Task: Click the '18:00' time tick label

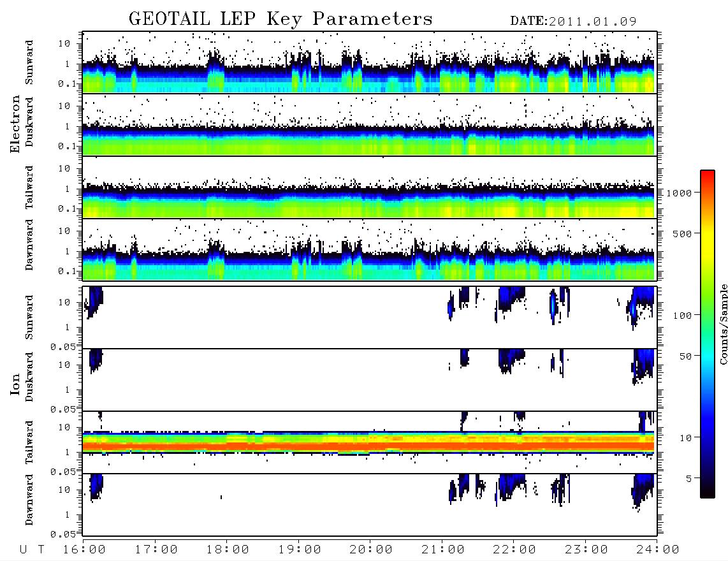Action: [228, 550]
